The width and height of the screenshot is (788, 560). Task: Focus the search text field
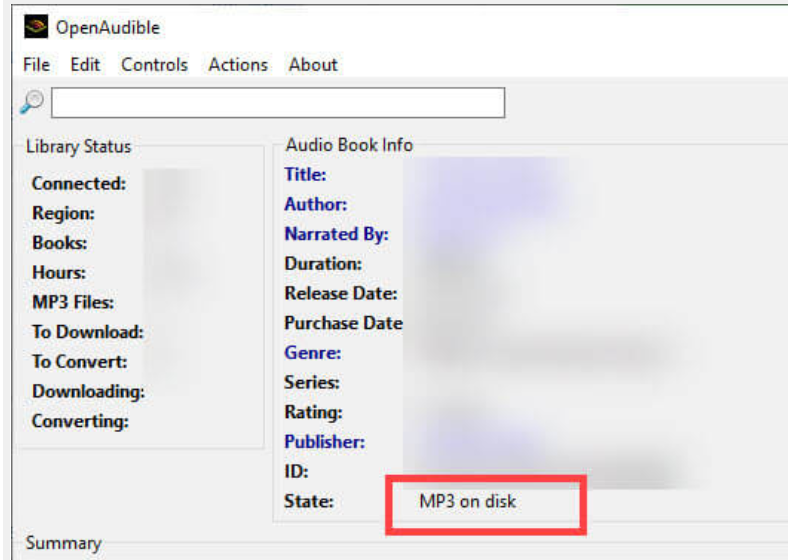(278, 103)
